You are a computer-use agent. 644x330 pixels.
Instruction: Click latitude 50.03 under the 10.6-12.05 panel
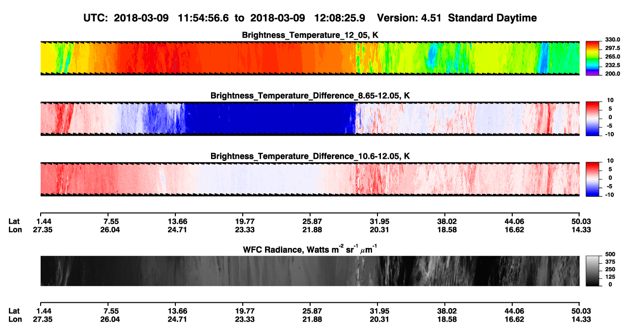click(x=580, y=221)
